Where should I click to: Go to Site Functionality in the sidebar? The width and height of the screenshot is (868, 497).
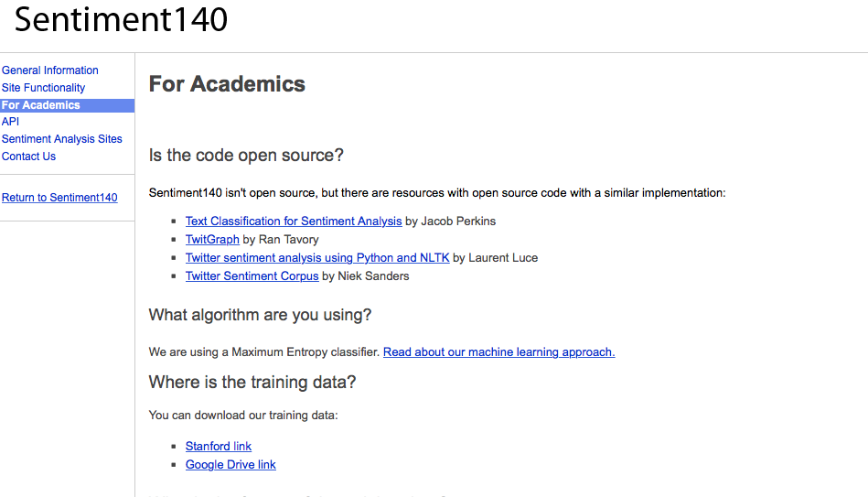[44, 88]
